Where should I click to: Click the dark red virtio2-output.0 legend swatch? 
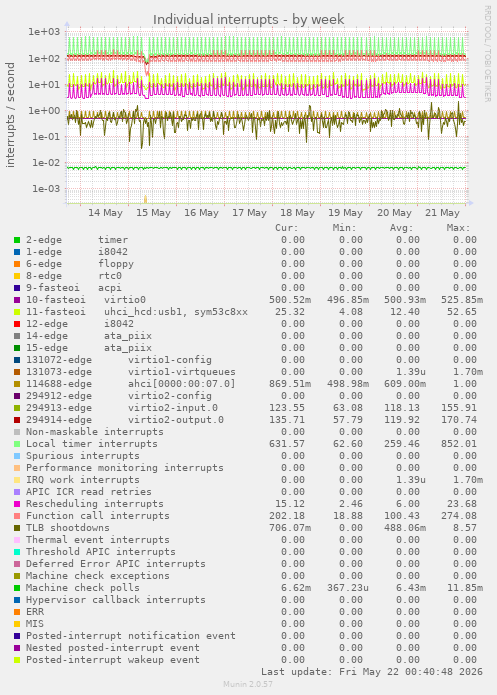pos(17,420)
